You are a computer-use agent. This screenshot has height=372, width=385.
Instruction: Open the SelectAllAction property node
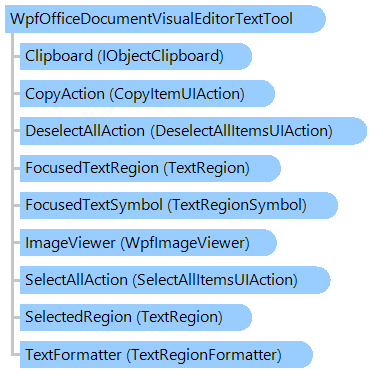[175, 280]
